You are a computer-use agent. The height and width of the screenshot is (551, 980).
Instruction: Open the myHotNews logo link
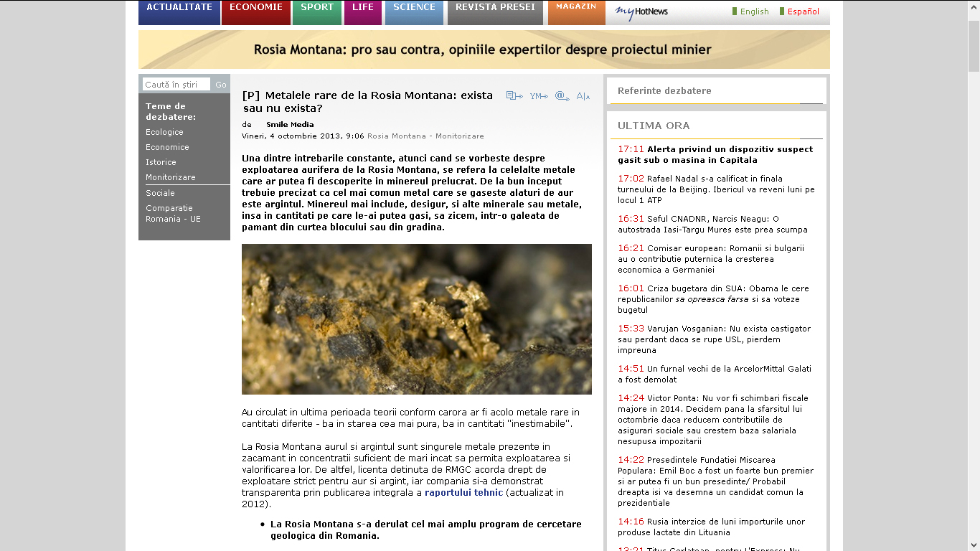click(x=641, y=11)
